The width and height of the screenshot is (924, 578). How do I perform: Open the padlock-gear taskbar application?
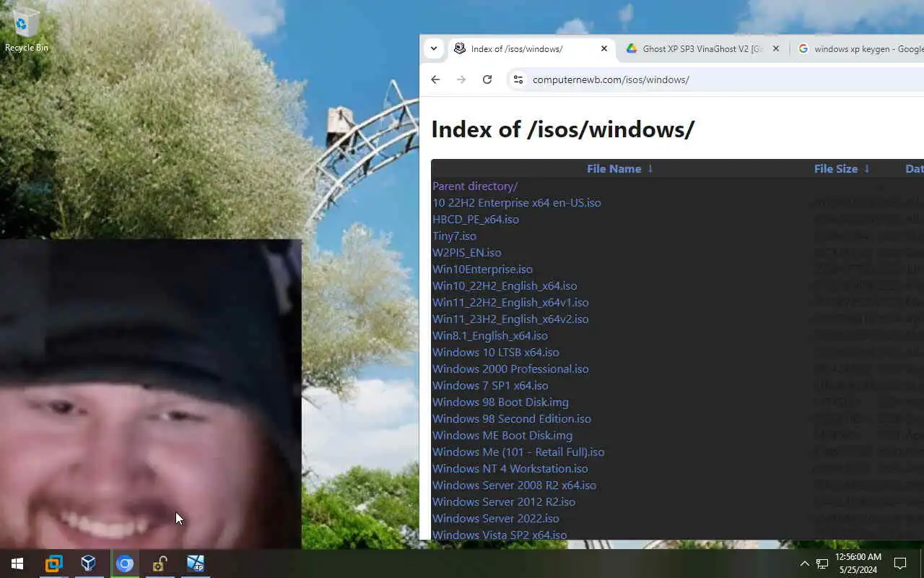click(x=160, y=564)
